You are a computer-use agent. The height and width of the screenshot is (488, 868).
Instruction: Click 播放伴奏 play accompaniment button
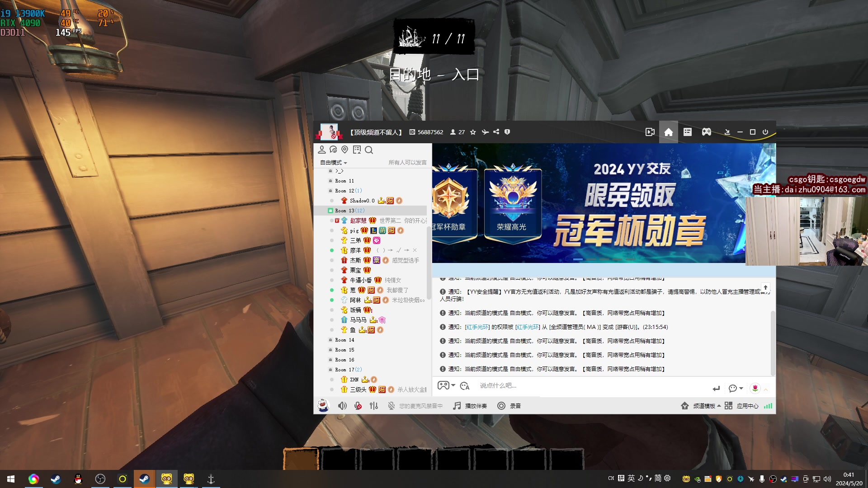coord(470,406)
